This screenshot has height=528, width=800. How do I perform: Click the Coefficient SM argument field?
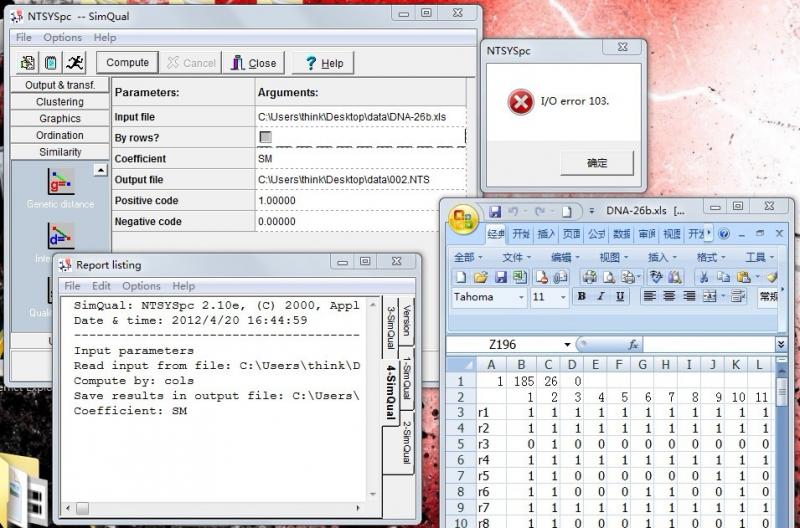pos(361,159)
